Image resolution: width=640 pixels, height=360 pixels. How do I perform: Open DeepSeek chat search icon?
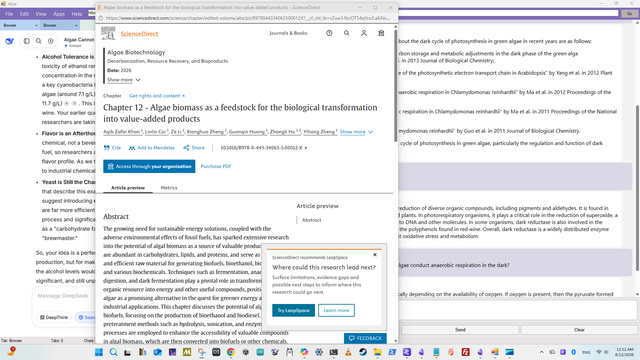click(38, 41)
